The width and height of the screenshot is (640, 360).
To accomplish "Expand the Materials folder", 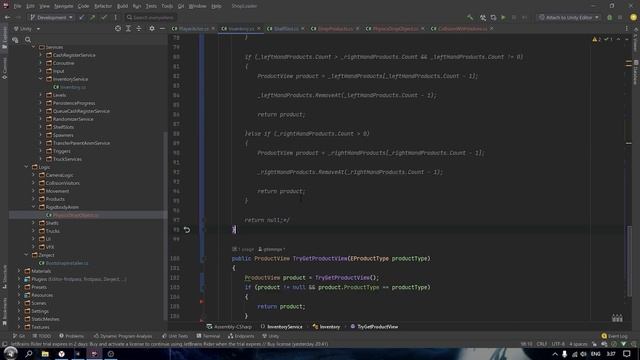I will 19,271.
